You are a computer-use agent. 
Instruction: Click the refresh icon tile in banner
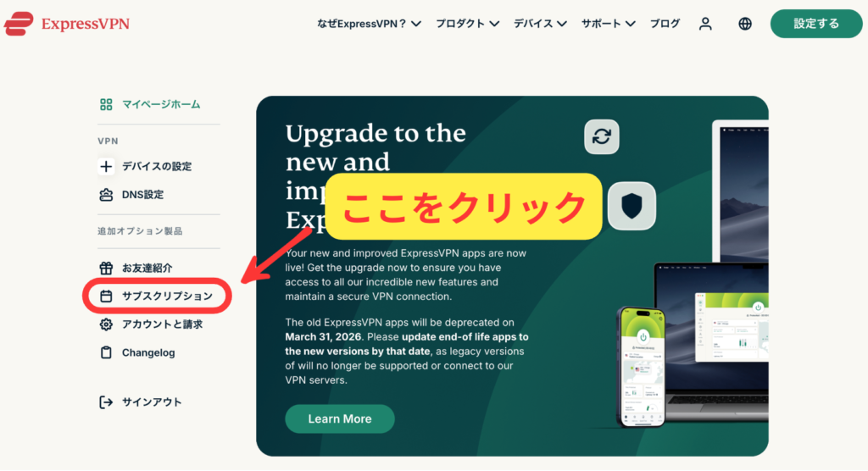602,136
